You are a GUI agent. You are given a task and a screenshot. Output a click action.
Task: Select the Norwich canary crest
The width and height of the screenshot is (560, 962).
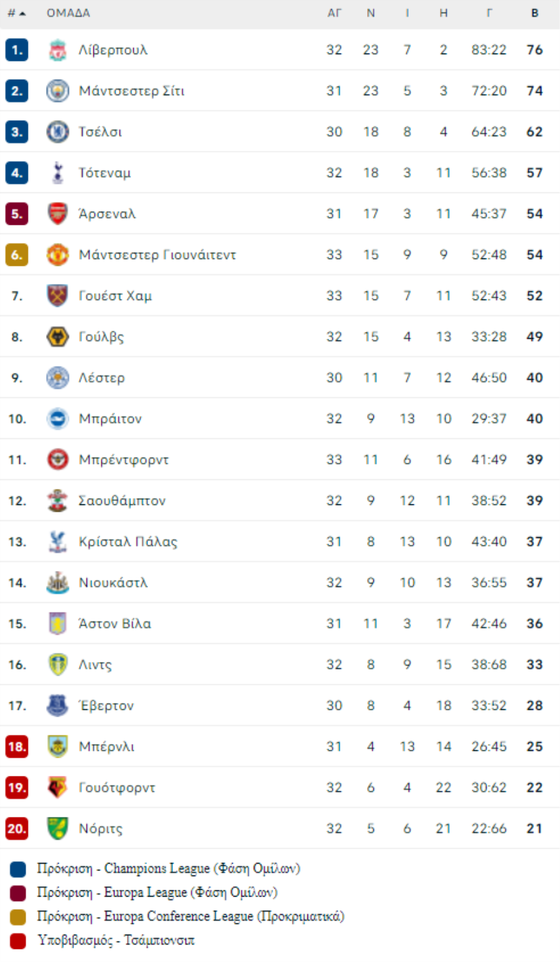coord(58,829)
